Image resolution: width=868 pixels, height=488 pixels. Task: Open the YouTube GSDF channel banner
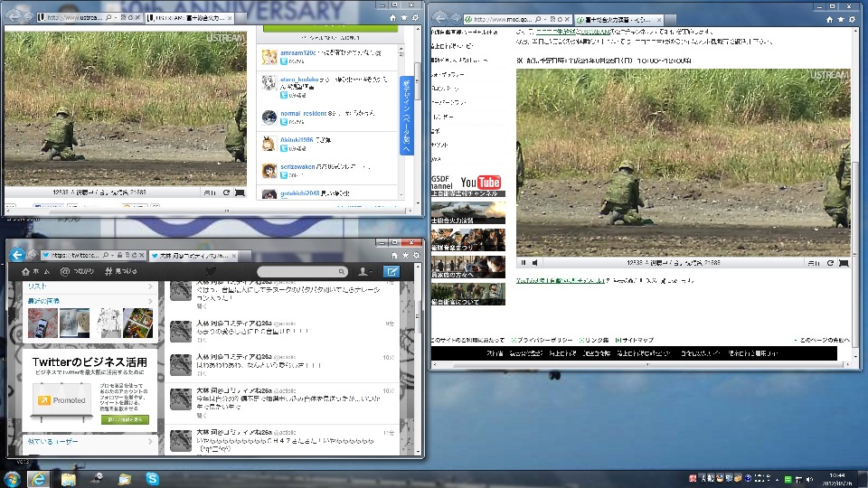468,184
